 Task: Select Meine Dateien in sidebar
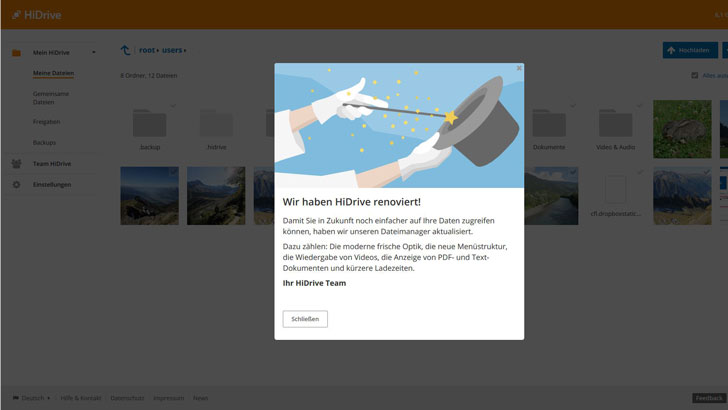[53, 73]
